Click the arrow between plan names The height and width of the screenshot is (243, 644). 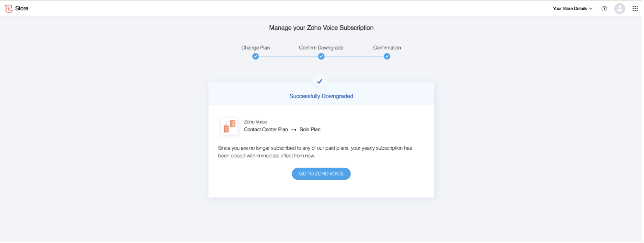(294, 130)
